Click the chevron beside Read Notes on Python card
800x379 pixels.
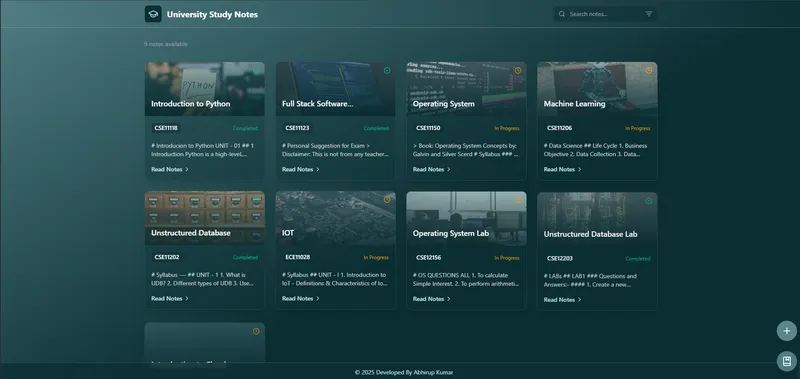click(x=187, y=169)
